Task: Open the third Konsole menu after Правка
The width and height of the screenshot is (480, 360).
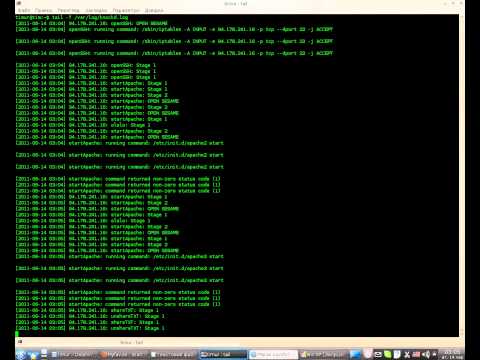Action: tap(69, 10)
